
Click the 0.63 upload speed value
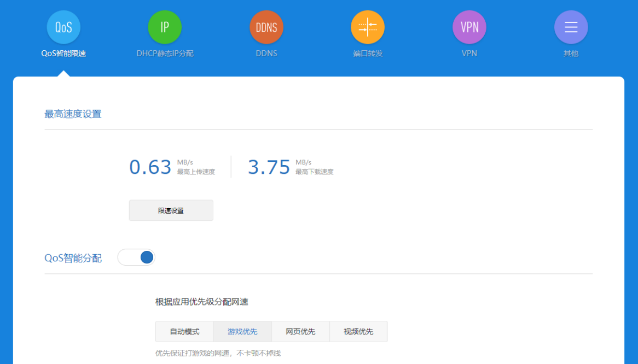(150, 166)
